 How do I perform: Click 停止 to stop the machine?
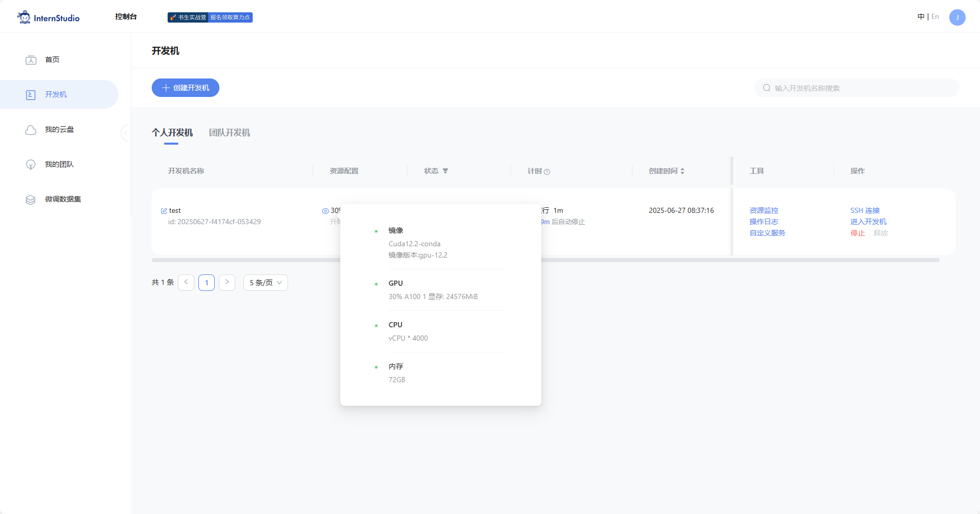point(857,233)
